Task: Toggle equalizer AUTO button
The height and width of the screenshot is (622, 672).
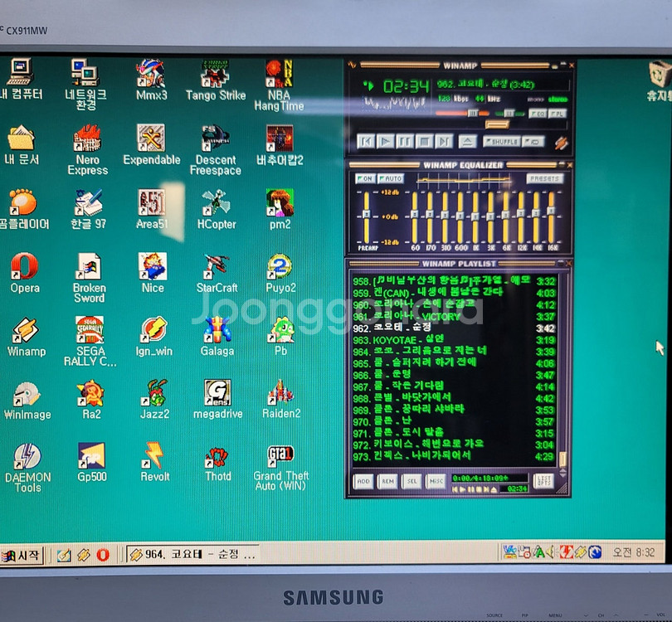Action: click(391, 178)
